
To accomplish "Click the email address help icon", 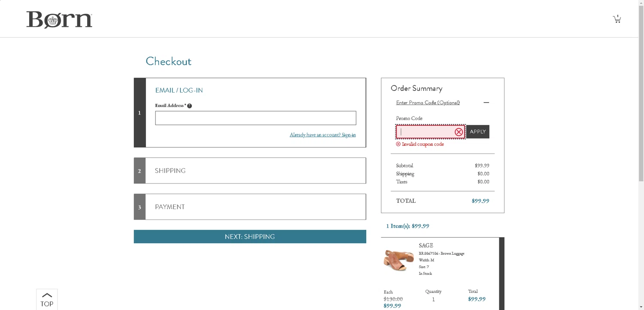I will [189, 106].
